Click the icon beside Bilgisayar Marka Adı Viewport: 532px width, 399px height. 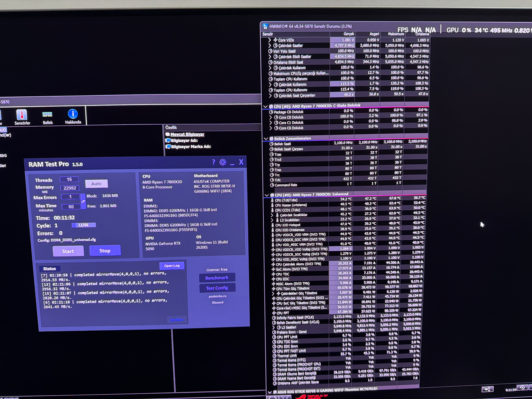pos(168,146)
